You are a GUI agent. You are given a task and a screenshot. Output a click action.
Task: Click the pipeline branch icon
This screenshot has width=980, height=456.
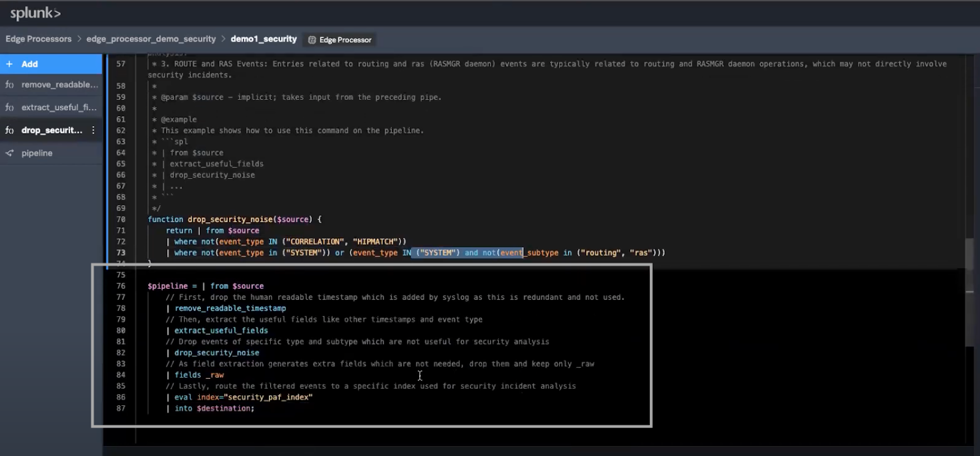click(x=9, y=153)
